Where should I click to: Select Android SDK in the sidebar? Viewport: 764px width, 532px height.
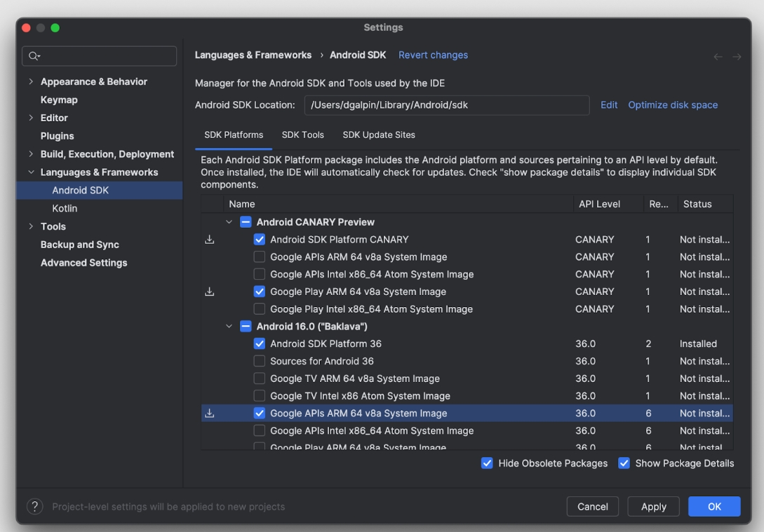(x=100, y=191)
